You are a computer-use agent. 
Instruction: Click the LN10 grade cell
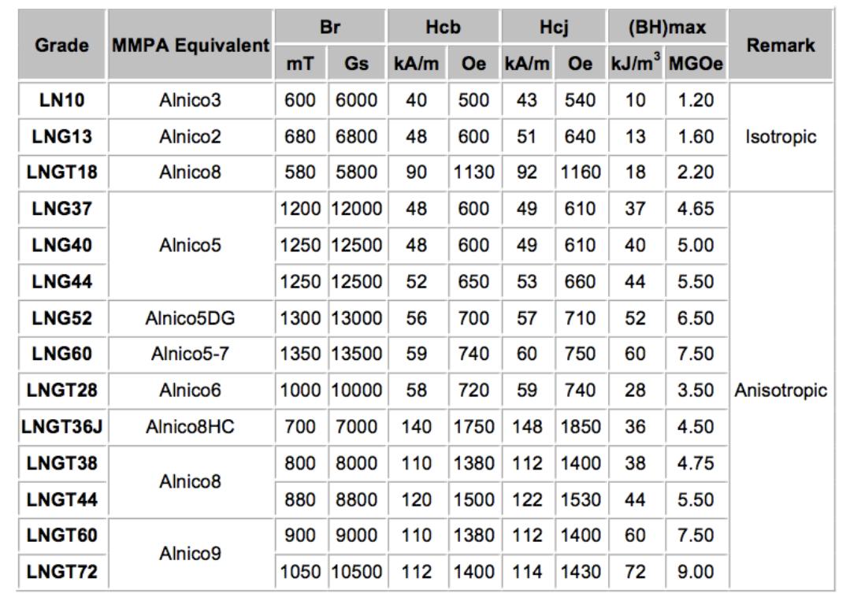(61, 100)
